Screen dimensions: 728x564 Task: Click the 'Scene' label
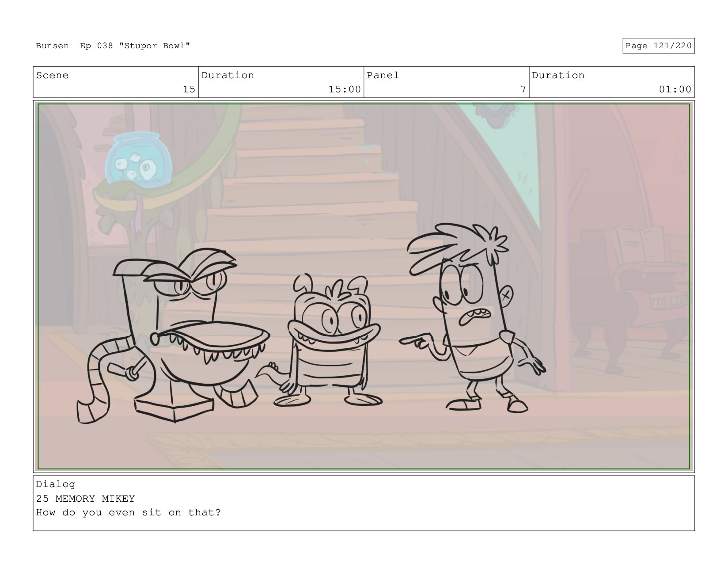[x=52, y=76]
